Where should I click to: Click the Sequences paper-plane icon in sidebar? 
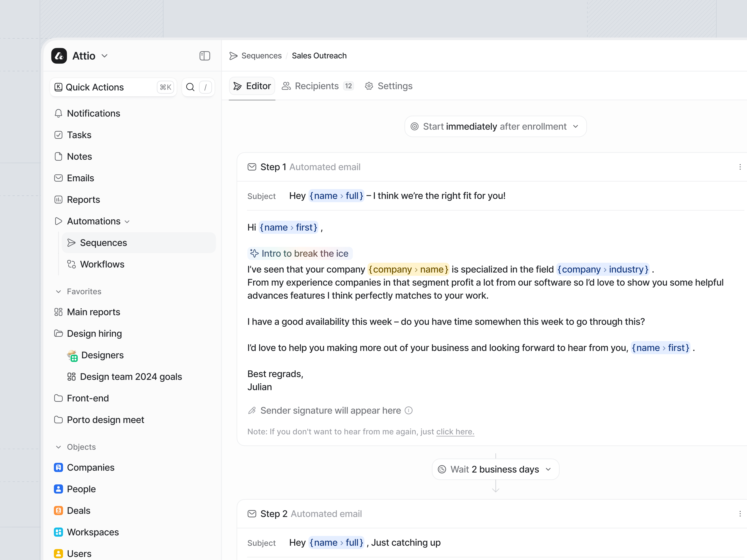click(x=71, y=243)
